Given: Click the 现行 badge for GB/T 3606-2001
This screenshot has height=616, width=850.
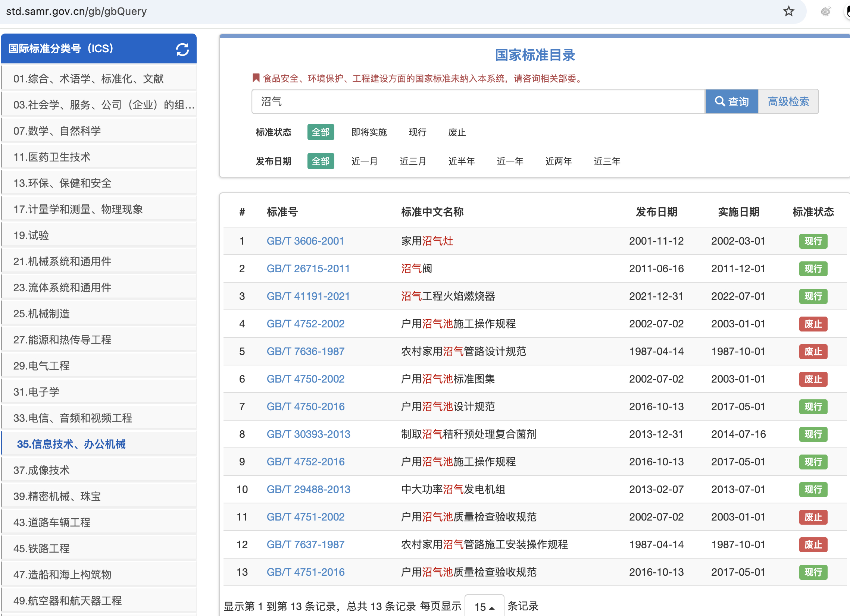Looking at the screenshot, I should 813,241.
